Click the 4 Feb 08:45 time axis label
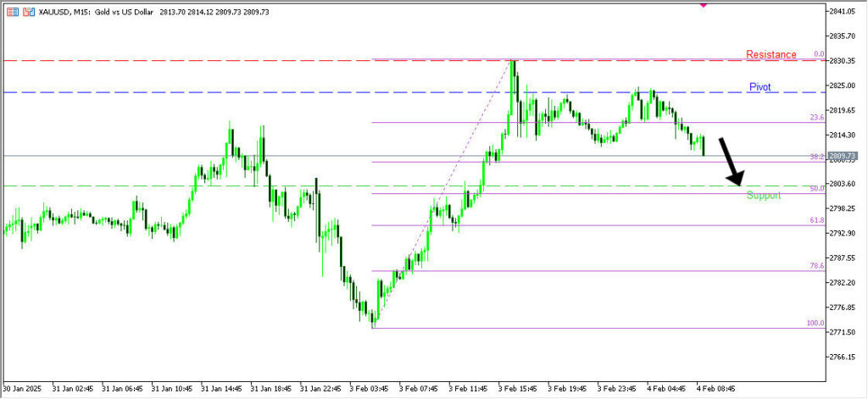Image resolution: width=868 pixels, height=399 pixels. (715, 389)
